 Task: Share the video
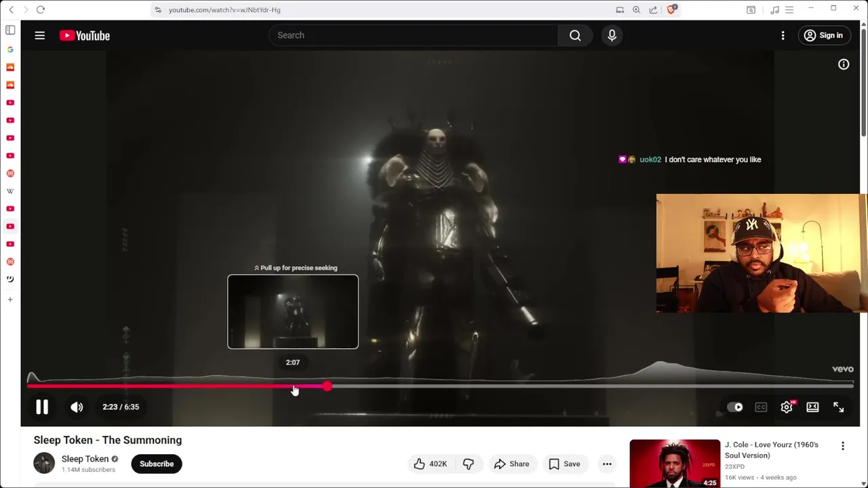pos(511,464)
